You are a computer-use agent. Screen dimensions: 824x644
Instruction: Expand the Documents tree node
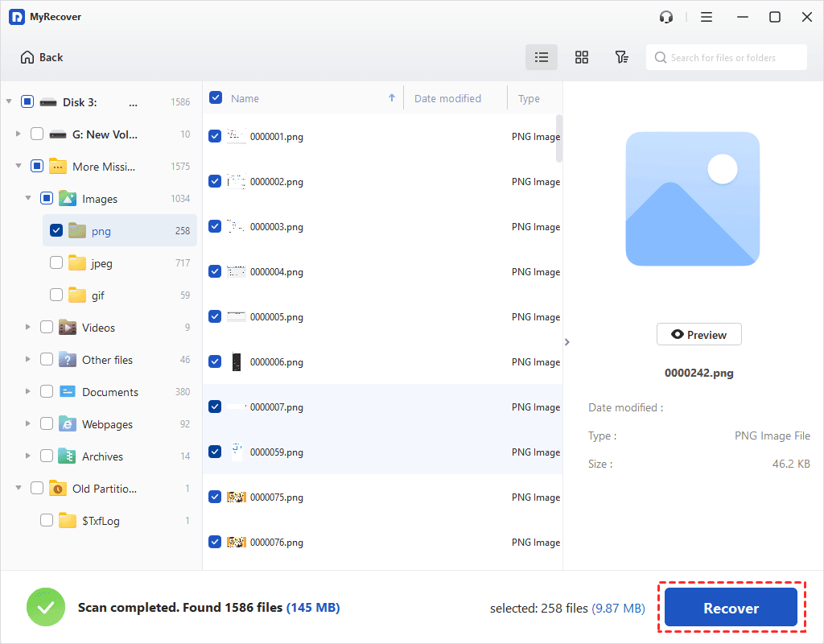click(x=28, y=392)
